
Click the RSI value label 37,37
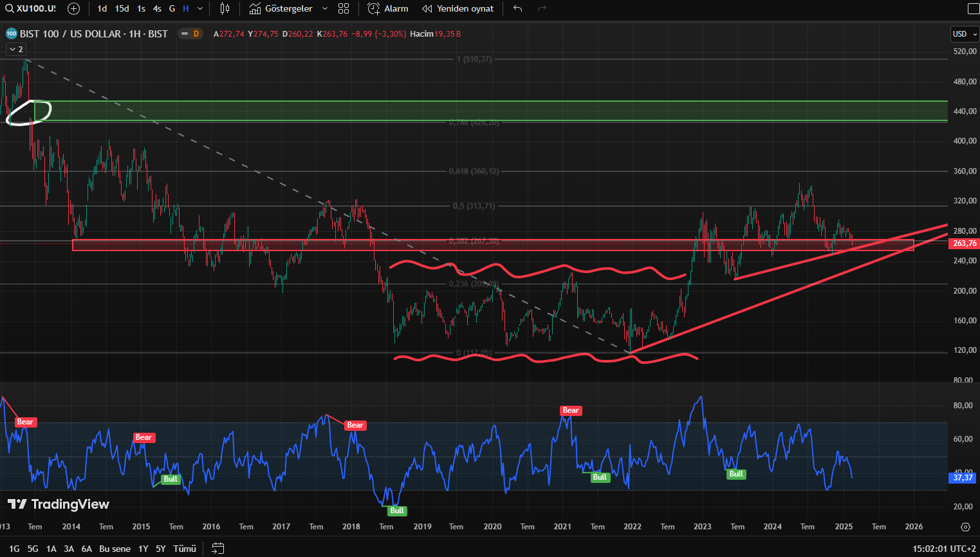964,478
